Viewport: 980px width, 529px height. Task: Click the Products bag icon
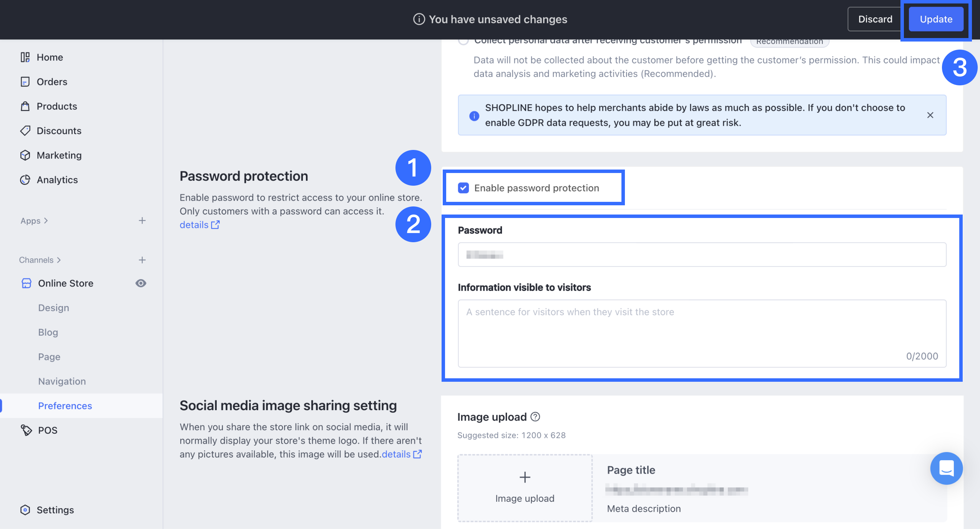[x=25, y=106]
